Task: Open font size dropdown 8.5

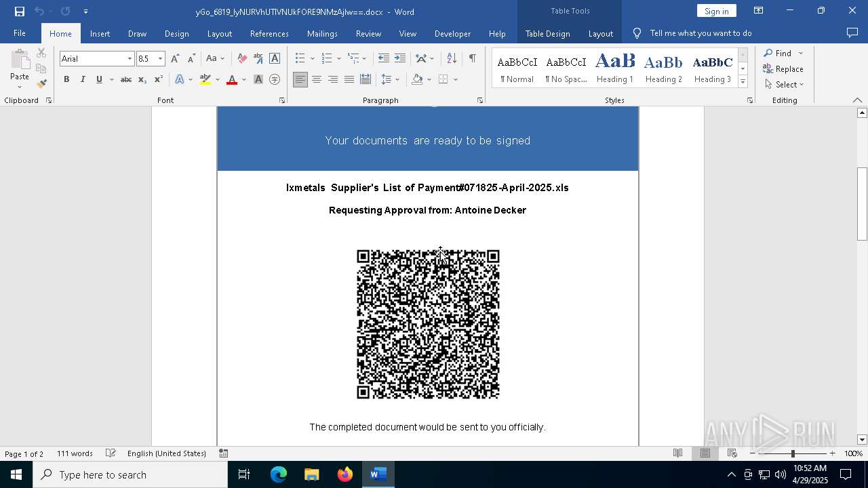Action: coord(160,59)
